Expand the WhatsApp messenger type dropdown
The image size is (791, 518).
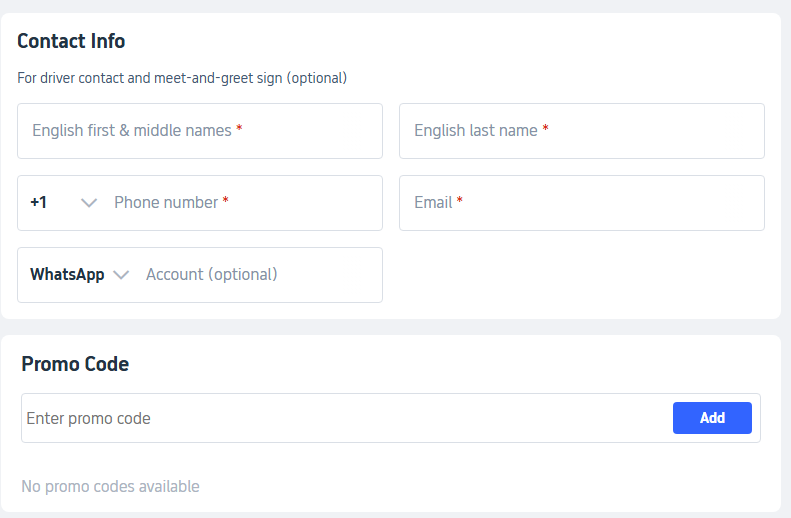[x=80, y=275]
